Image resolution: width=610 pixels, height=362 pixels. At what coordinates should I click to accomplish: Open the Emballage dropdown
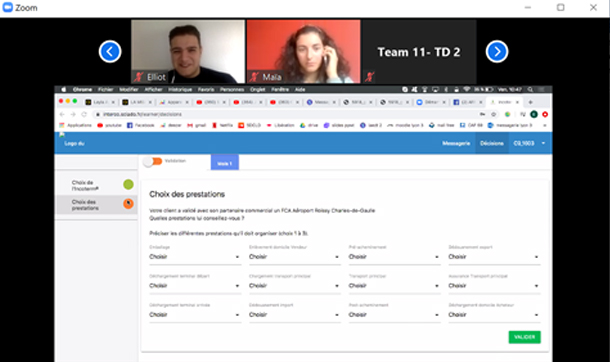tap(195, 257)
